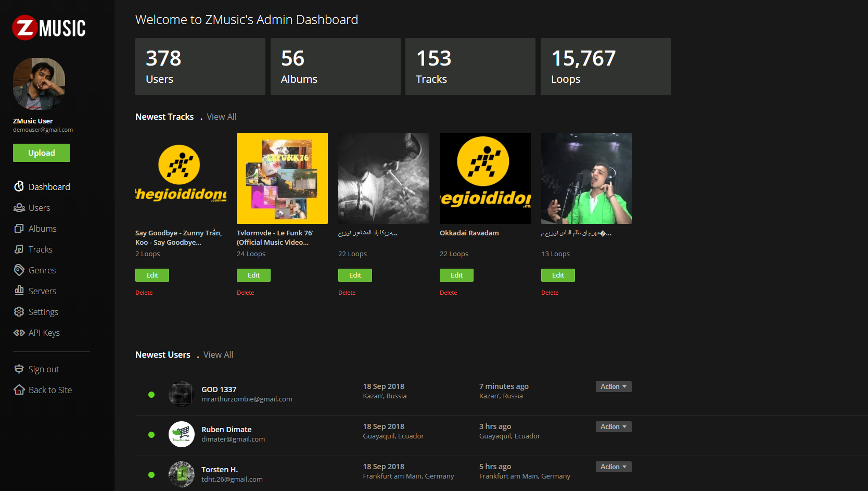Select the Torsten H. user name
This screenshot has height=491, width=868.
click(x=220, y=470)
